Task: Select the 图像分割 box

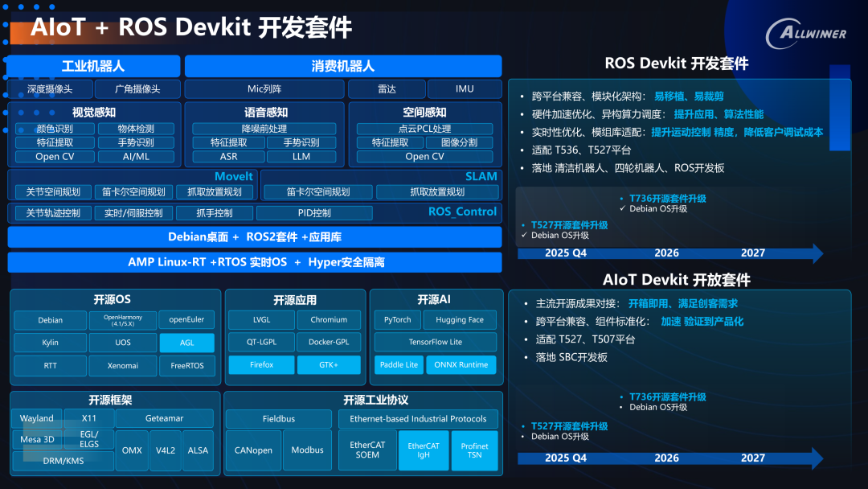Action: pos(459,143)
